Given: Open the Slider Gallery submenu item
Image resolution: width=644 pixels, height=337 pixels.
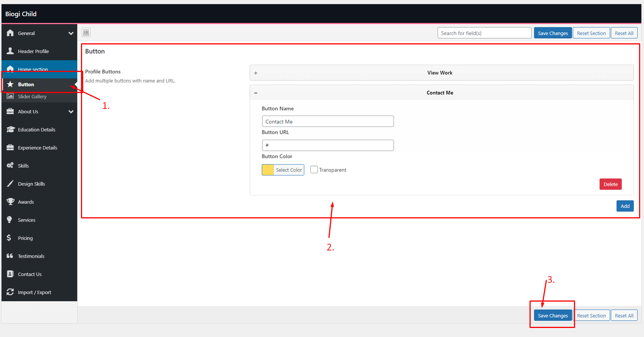Looking at the screenshot, I should pyautogui.click(x=32, y=97).
